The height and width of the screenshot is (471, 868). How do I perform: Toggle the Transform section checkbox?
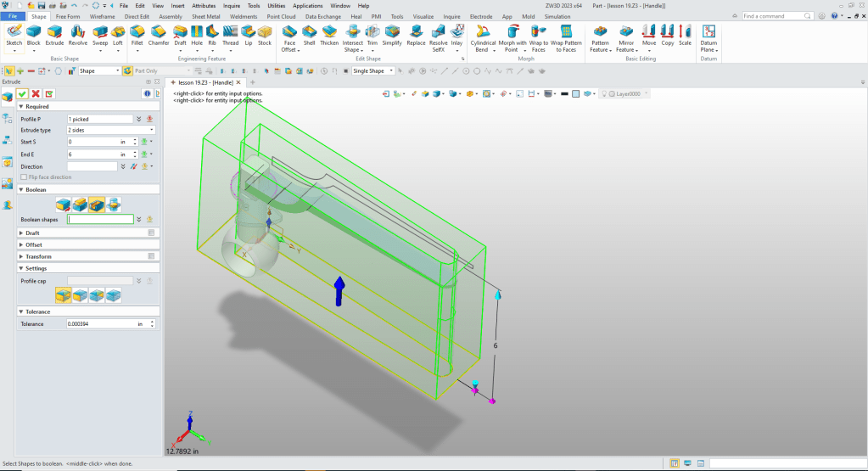151,256
